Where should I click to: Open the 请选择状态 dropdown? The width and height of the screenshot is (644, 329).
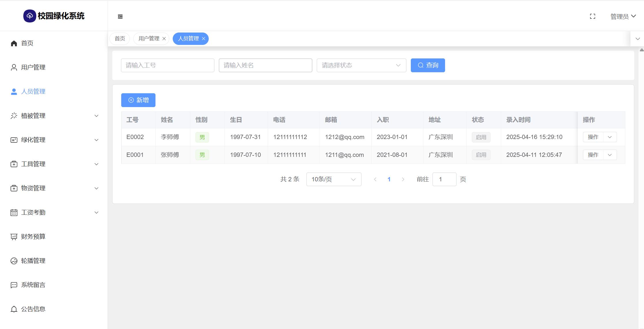(361, 65)
